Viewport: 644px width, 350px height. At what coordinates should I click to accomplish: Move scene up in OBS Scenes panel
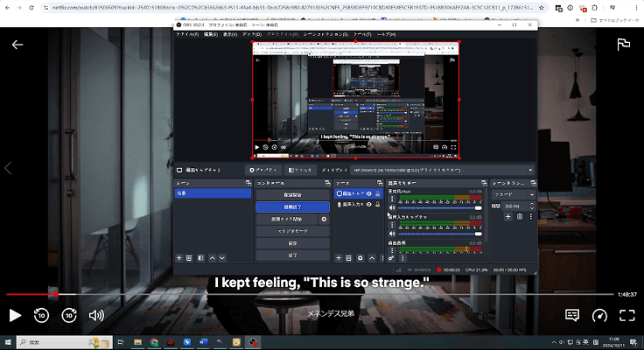212,258
